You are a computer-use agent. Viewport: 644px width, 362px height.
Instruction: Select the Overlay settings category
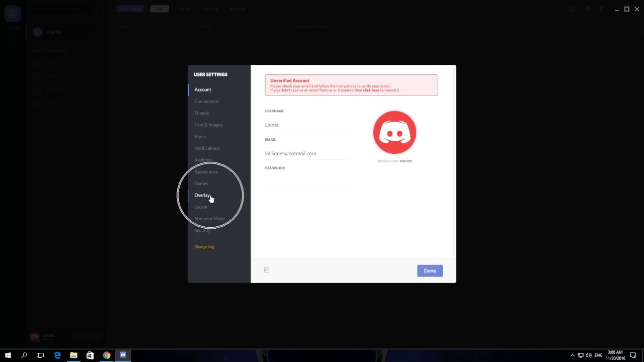coord(202,195)
